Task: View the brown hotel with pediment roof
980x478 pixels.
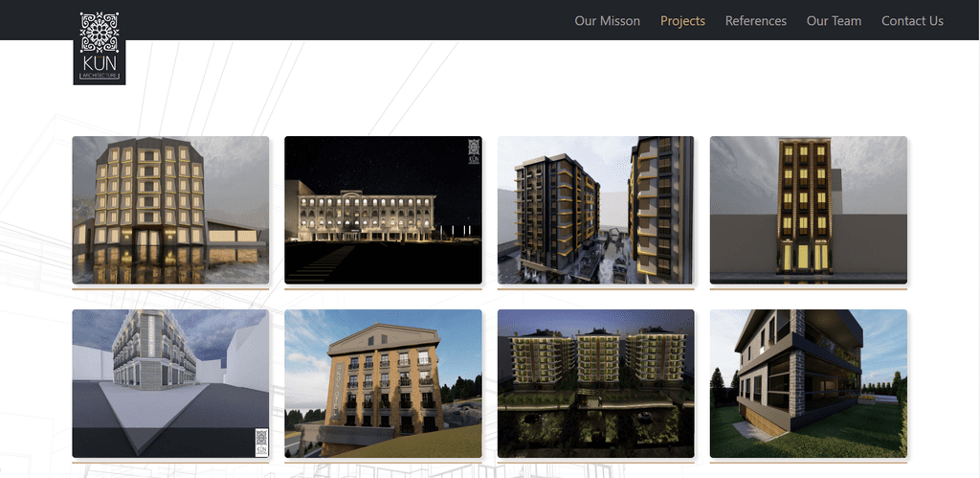Action: coord(383,383)
